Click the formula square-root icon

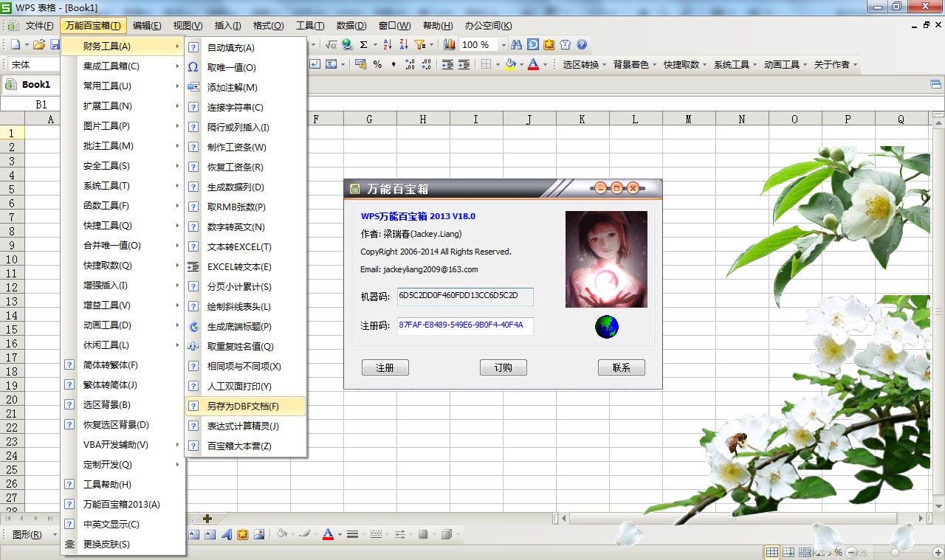coord(331,45)
